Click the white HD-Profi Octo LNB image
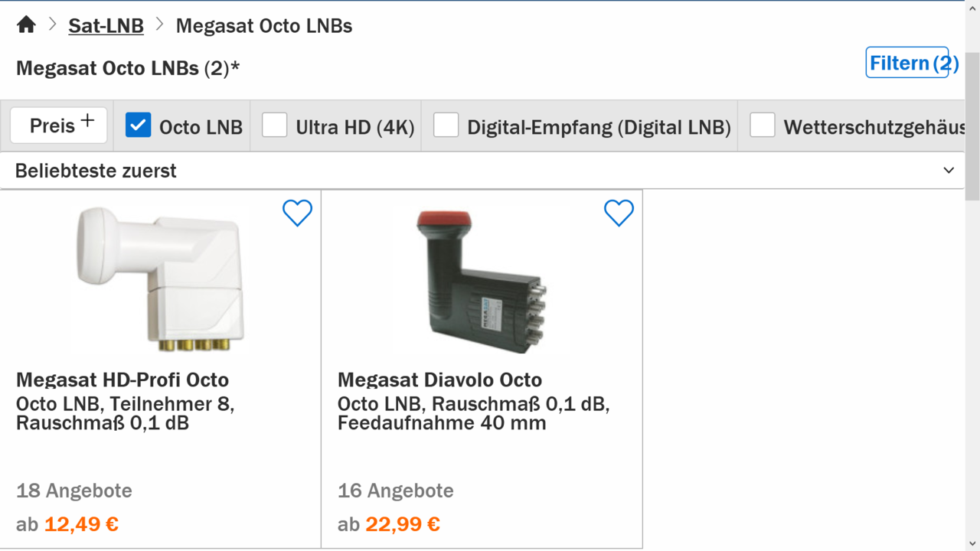980x551 pixels. [x=160, y=279]
